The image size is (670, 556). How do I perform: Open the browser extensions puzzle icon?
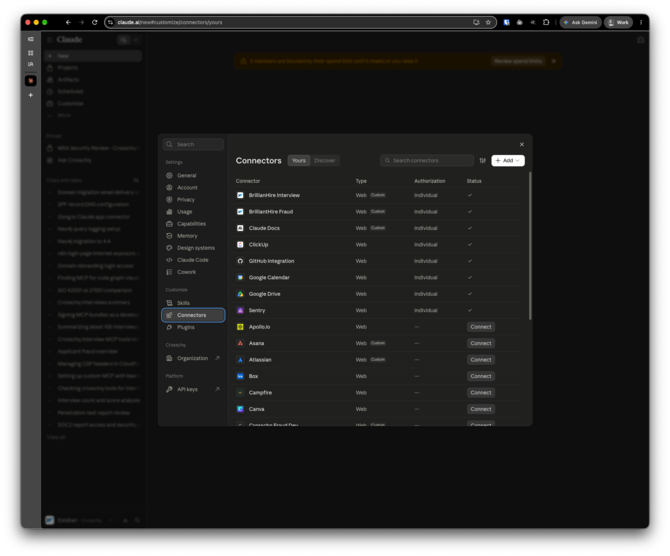[546, 22]
